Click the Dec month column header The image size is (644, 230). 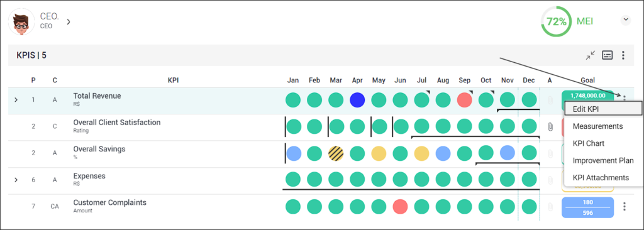tap(528, 80)
